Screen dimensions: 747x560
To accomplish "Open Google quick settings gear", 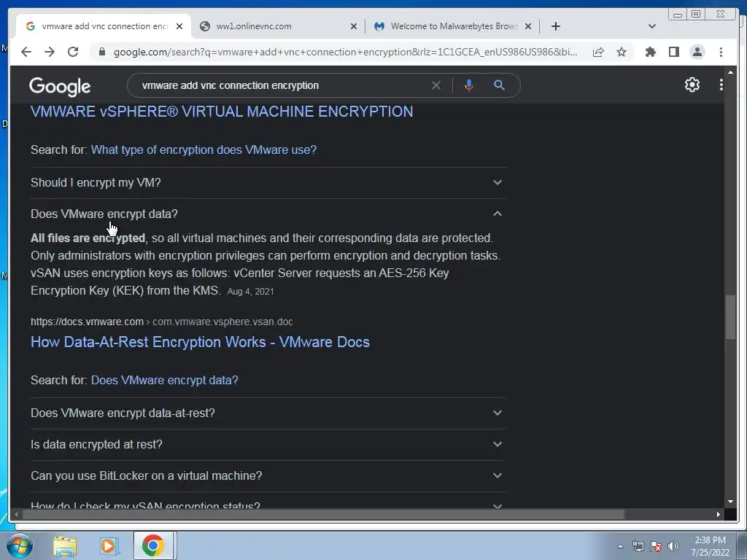I will (x=692, y=85).
